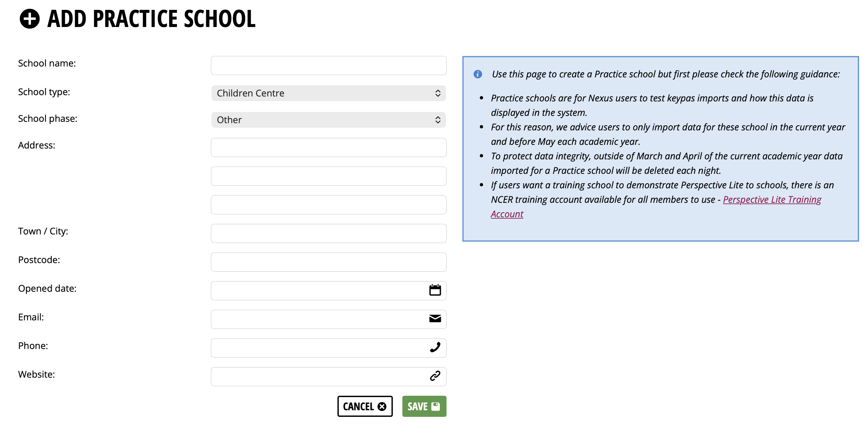The image size is (868, 430).
Task: Focus the Town / City input field
Action: tap(329, 233)
